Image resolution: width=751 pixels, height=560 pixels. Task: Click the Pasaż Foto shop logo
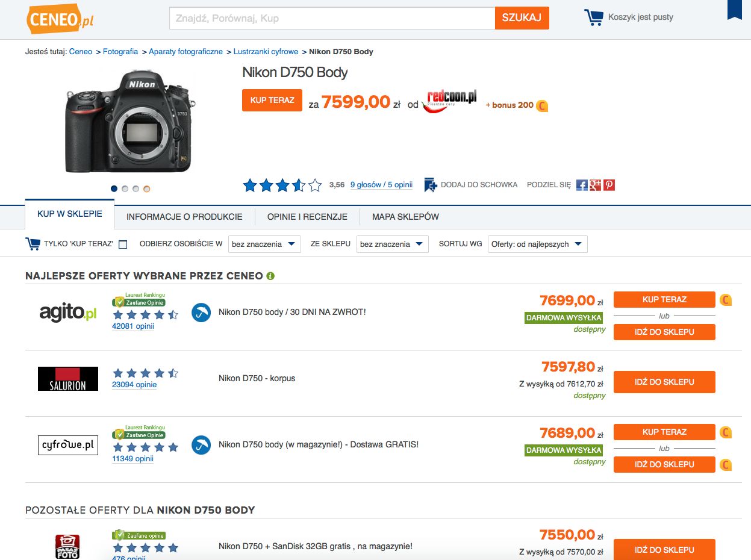click(x=67, y=547)
